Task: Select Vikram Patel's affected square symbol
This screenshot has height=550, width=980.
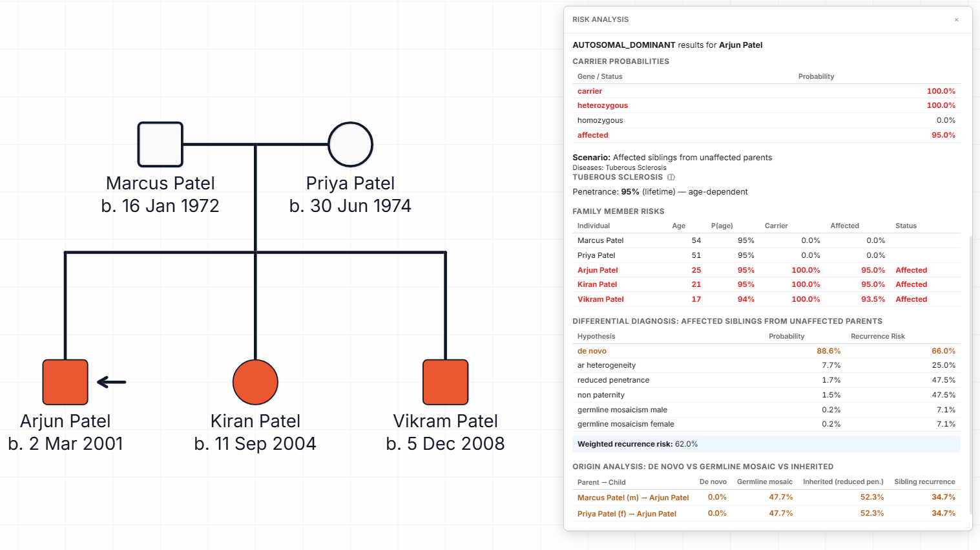Action: click(445, 382)
